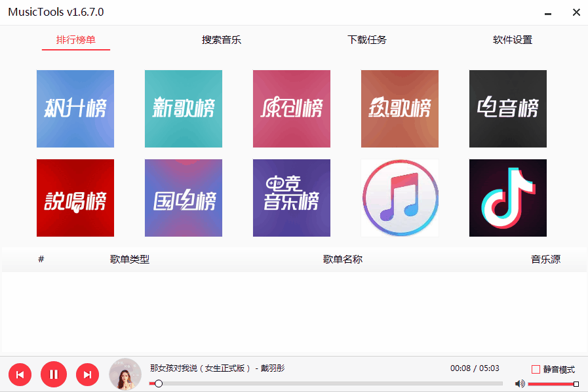Click the album cover thumbnail
The width and height of the screenshot is (588, 392).
pos(125,374)
